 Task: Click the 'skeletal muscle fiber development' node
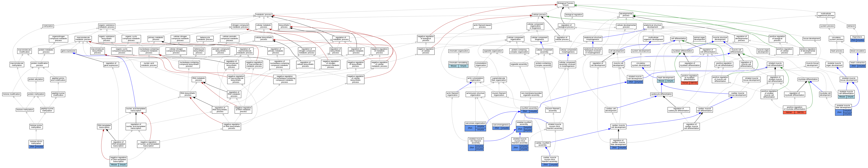click(843, 106)
